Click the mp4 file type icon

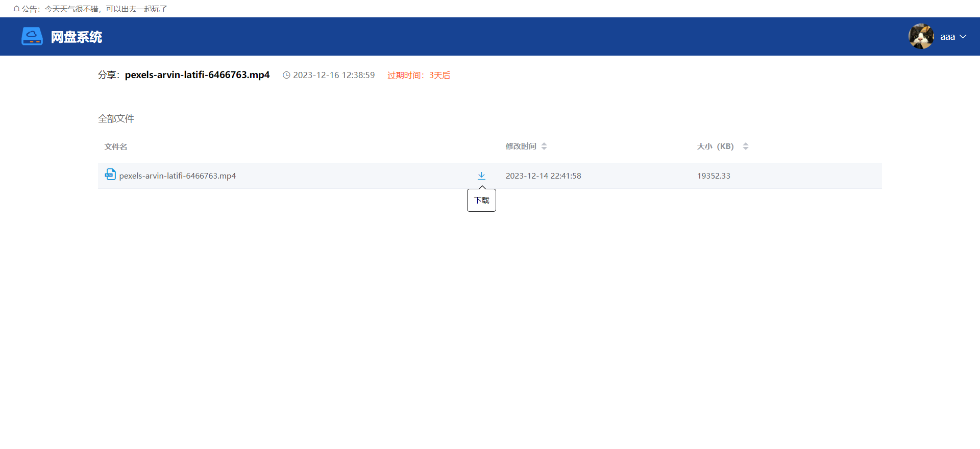pos(110,174)
